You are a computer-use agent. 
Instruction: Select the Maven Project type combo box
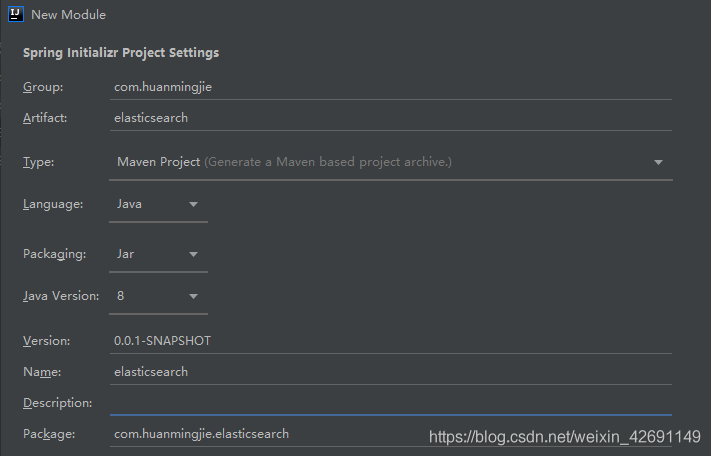[x=380, y=162]
